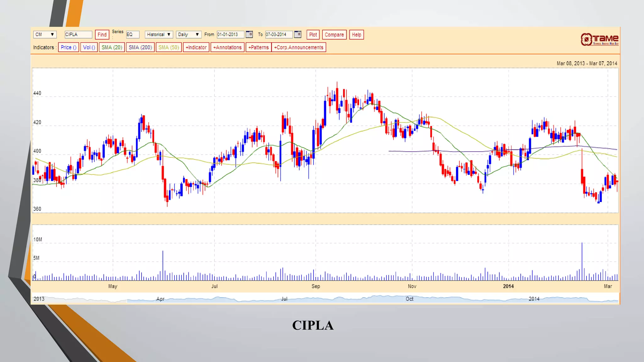Click the May label on the time axis
Screen dimensions: 644x362
click(x=113, y=286)
